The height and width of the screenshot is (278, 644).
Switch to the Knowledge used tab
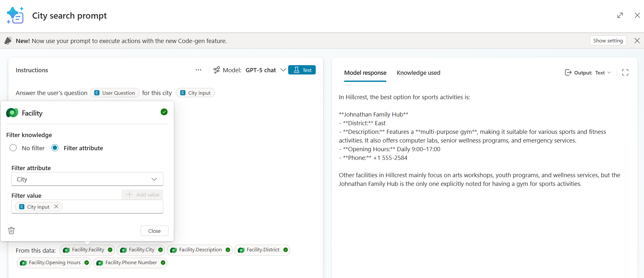tap(418, 73)
